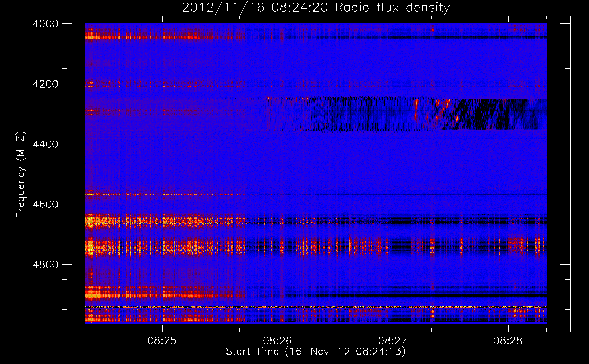Click the 4800 frequency tick label
The image size is (589, 364).
point(45,264)
